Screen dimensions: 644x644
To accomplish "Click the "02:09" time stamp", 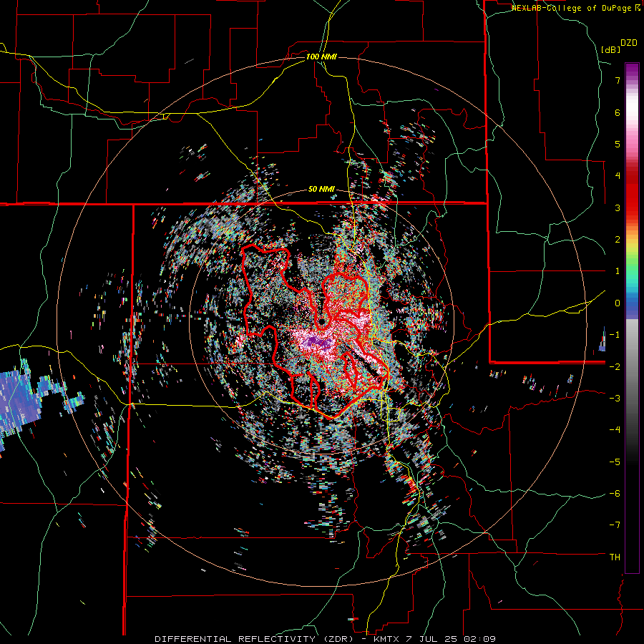I will tap(479, 639).
